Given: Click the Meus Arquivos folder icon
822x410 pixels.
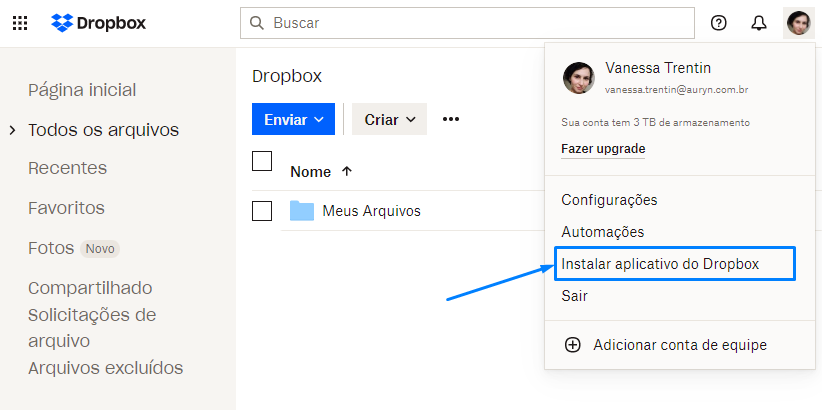Looking at the screenshot, I should coord(302,211).
